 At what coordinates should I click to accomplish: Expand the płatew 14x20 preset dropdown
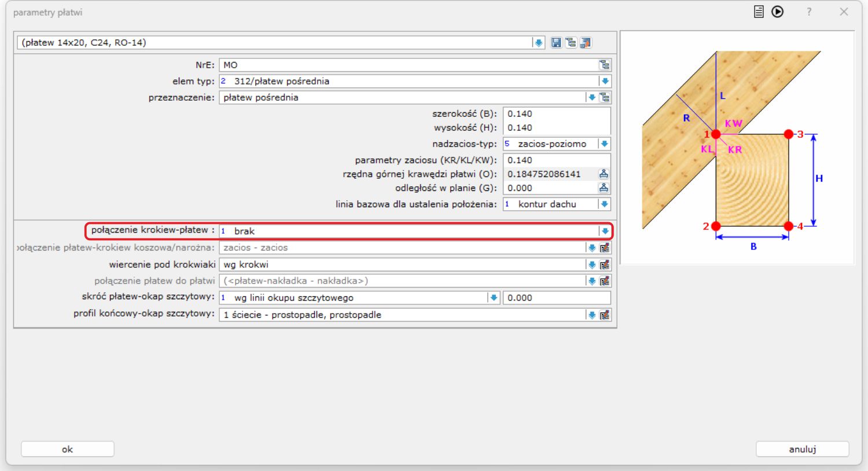point(538,43)
